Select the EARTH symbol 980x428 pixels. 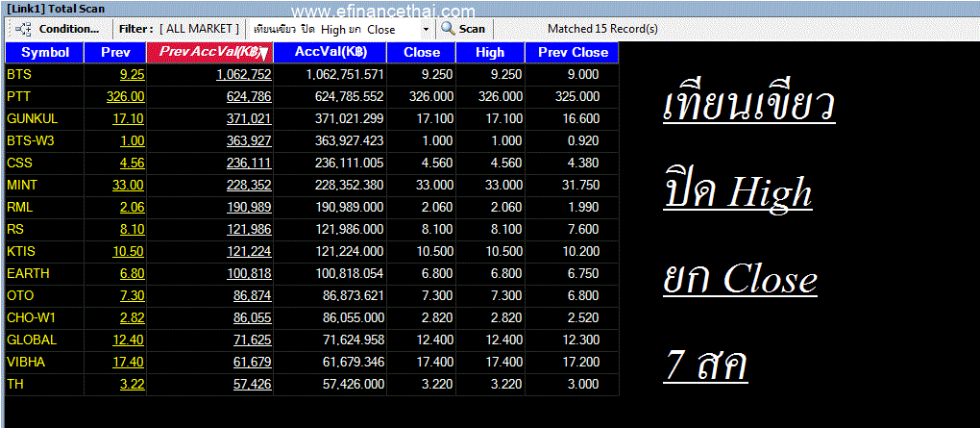(28, 273)
